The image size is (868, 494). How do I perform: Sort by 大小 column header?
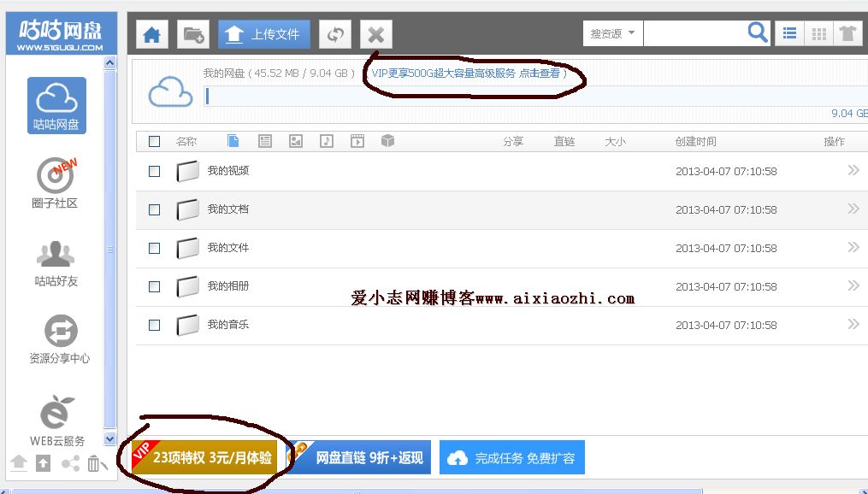(x=615, y=142)
